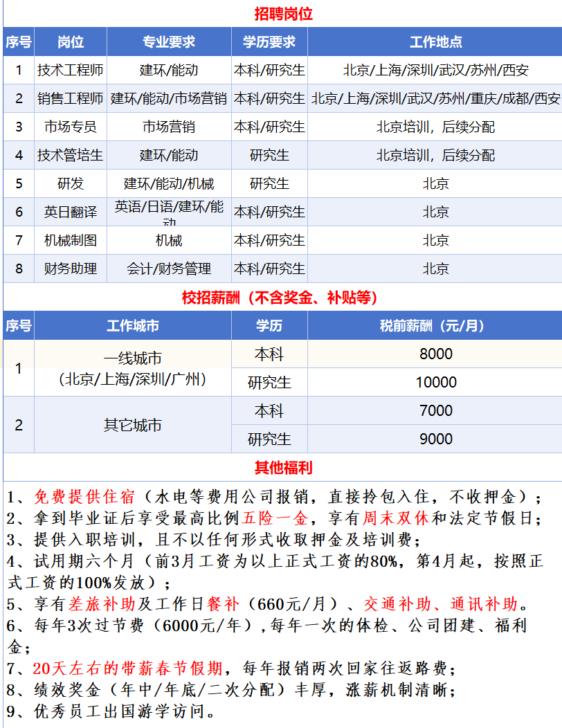The image size is (562, 728).
Task: Click the 10000 salary cell
Action: tap(435, 383)
